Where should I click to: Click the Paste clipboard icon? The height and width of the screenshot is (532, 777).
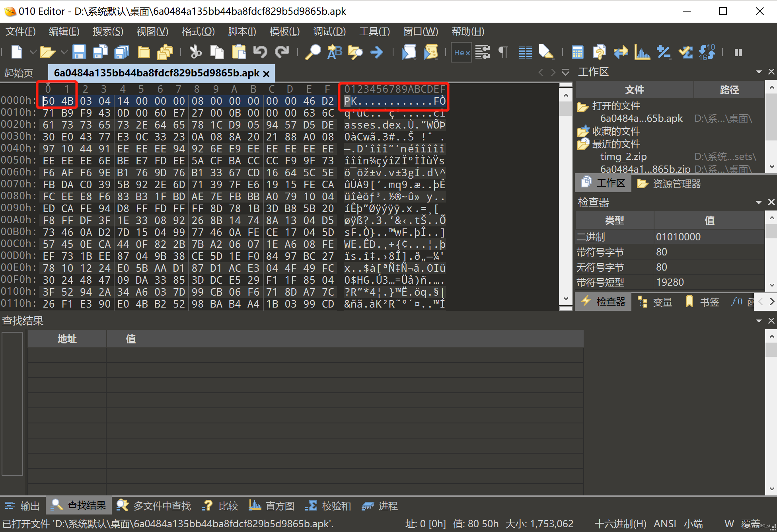239,52
